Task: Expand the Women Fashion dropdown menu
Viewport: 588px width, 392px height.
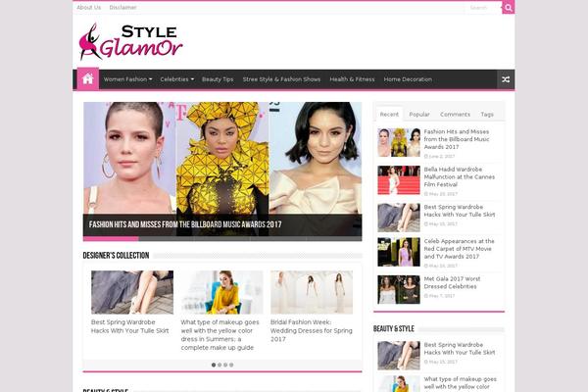Action: 127,79
